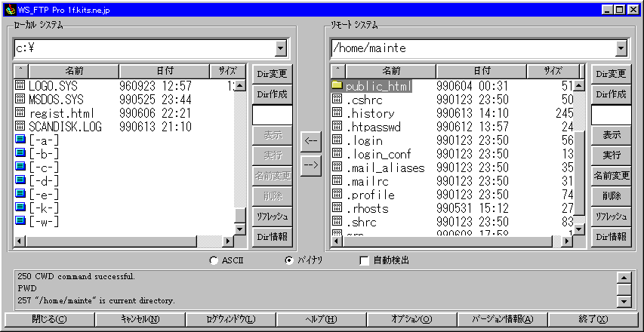Click the .cshrc file icon
Image resolution: width=644 pixels, height=332 pixels.
click(337, 100)
